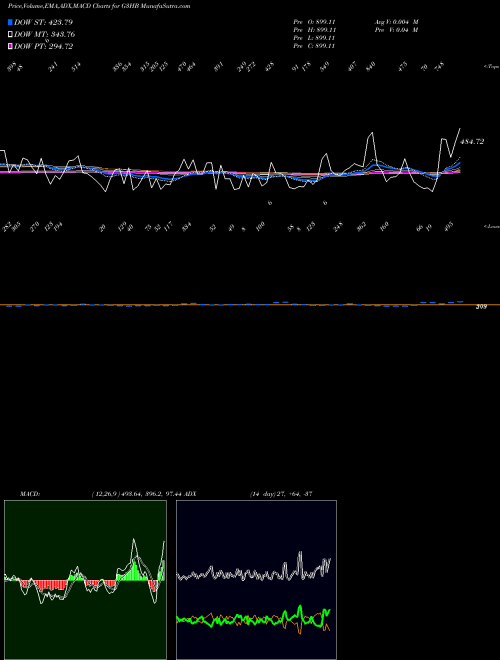Screen dimensions: 500x660
Task: Click the 455 low label below price chart
Action: 449,227
